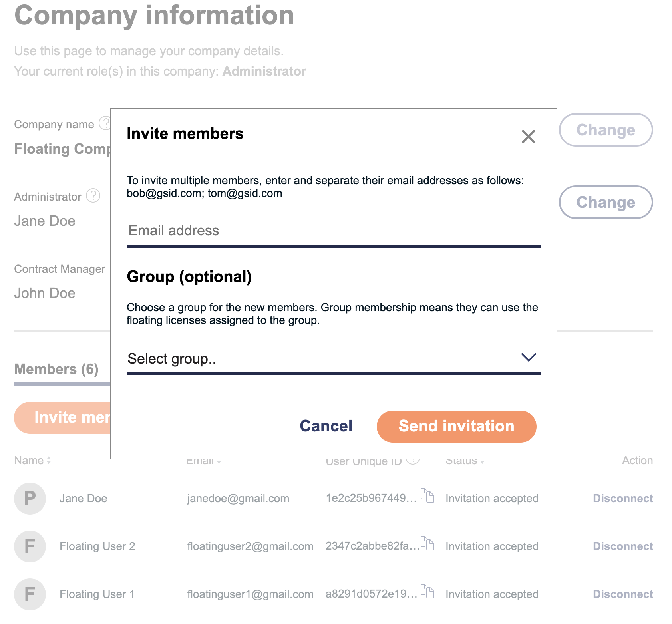Disconnect Floating User 2
The height and width of the screenshot is (624, 672).
point(622,546)
